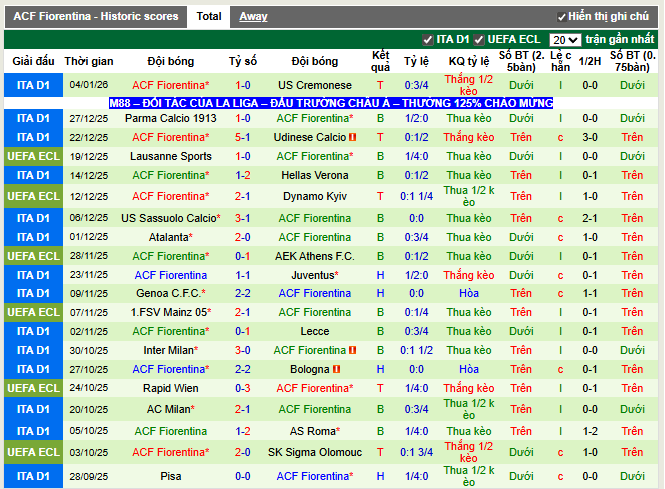Open Lausanne Sports team link
This screenshot has width=665, height=489.
pos(170,156)
